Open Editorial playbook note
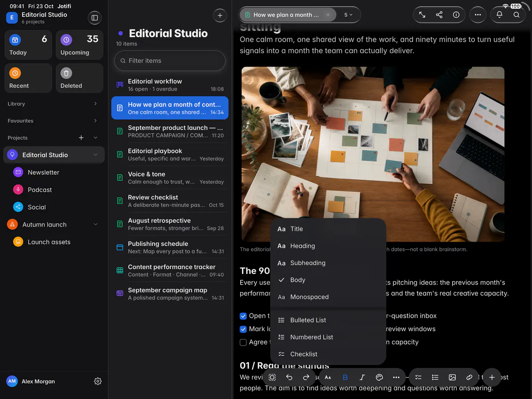532x399 pixels. click(170, 155)
